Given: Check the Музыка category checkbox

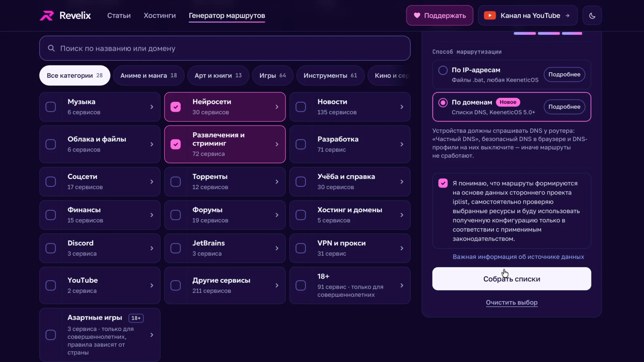Looking at the screenshot, I should (51, 107).
